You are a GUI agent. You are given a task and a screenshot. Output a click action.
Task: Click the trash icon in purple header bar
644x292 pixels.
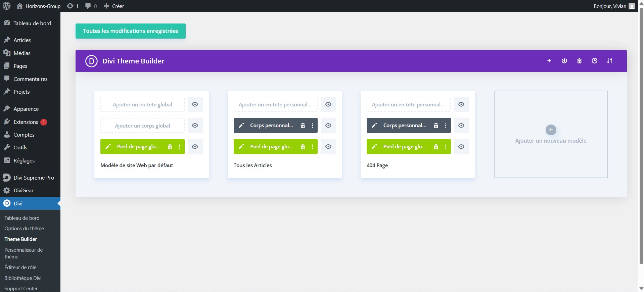point(579,61)
